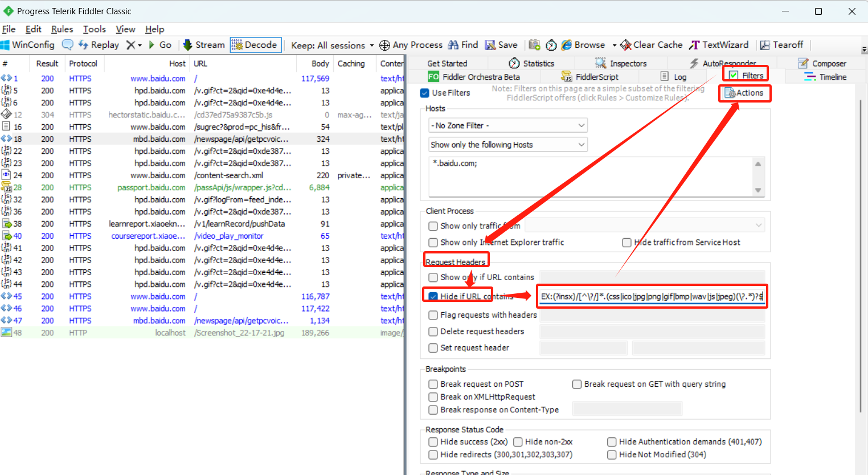This screenshot has width=868, height=475.
Task: Enable Hide traffic from Service Host
Action: pos(627,243)
